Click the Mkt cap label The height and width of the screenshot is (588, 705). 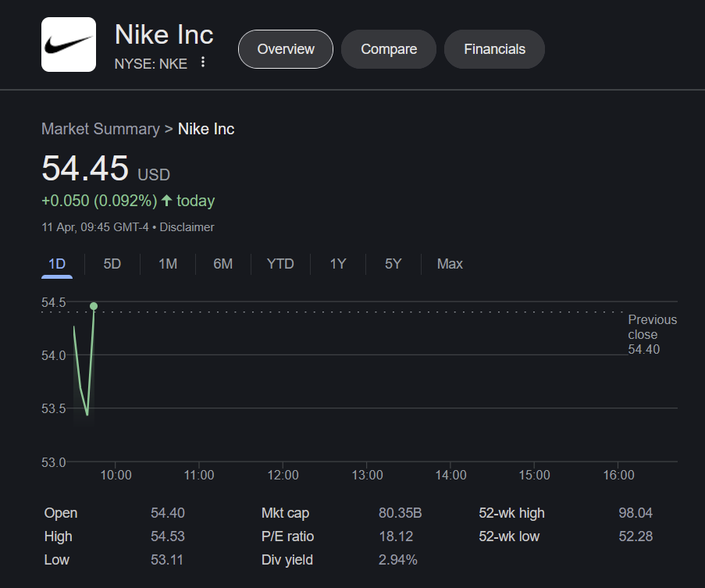click(x=285, y=513)
